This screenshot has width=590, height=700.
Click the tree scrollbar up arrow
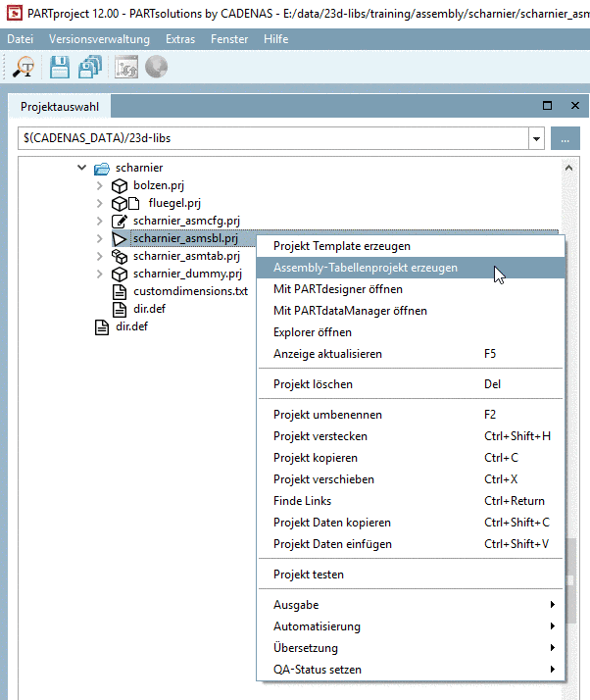click(x=568, y=169)
